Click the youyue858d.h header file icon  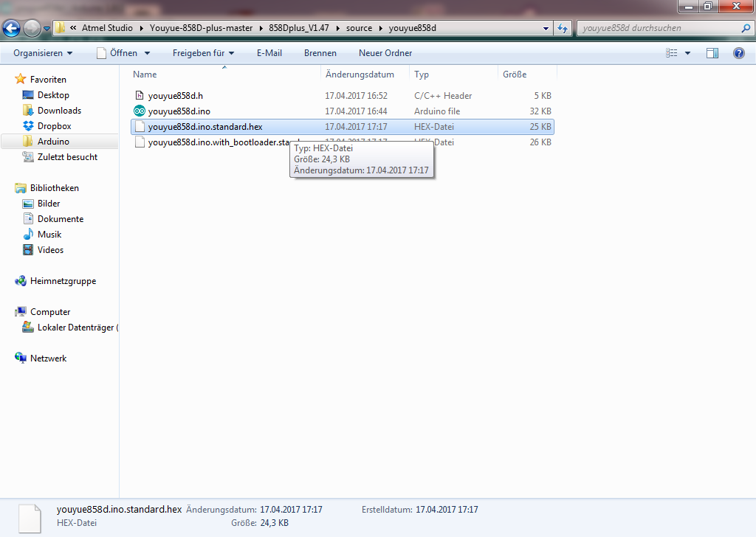[140, 95]
